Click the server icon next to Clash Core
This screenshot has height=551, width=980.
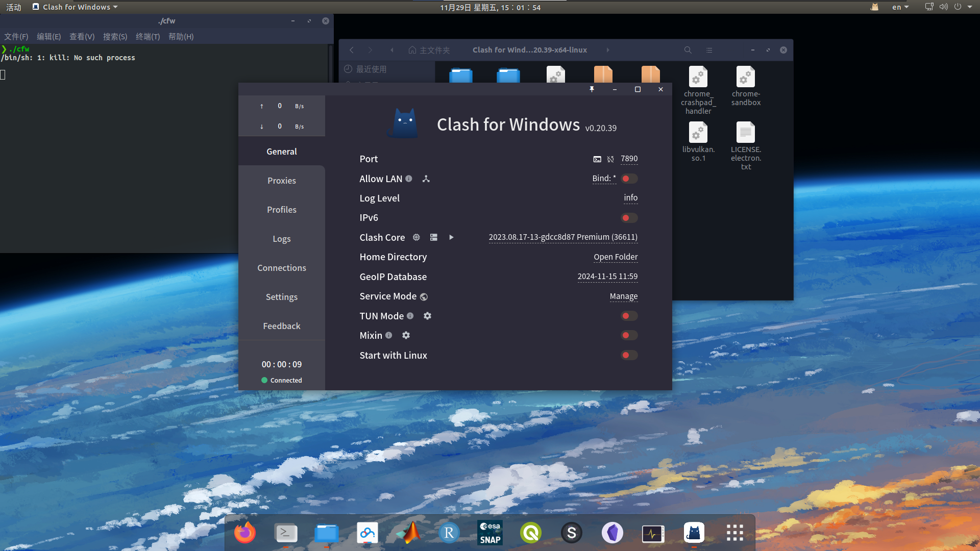(x=434, y=237)
